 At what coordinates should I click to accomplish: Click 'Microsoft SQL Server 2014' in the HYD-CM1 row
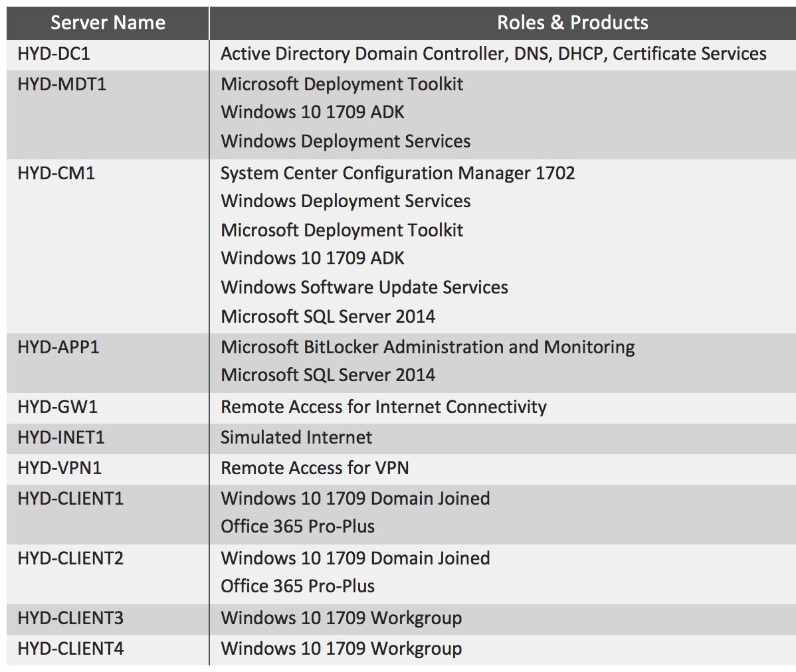coord(328,317)
